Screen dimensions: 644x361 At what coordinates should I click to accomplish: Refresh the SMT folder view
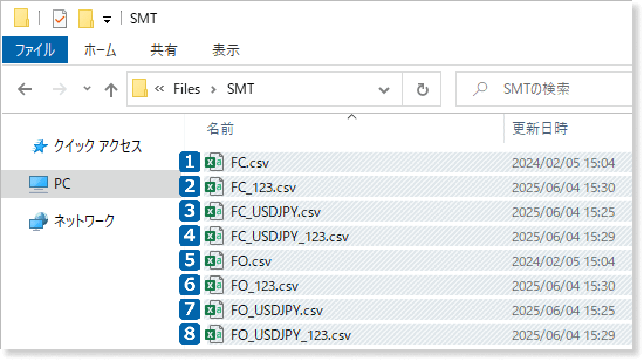pyautogui.click(x=422, y=90)
